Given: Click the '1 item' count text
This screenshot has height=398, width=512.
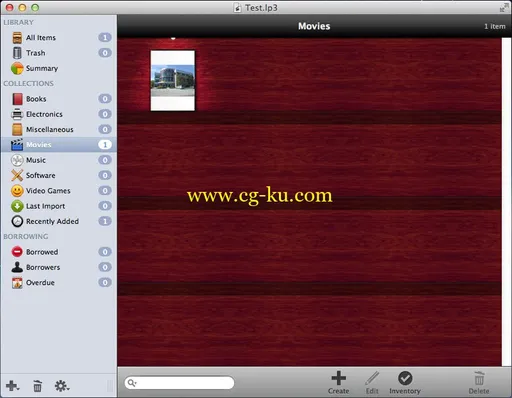Looking at the screenshot, I should coord(495,26).
